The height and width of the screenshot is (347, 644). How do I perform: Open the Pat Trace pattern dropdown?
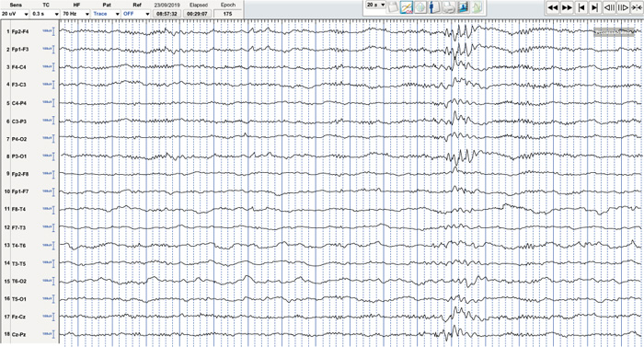[106, 14]
